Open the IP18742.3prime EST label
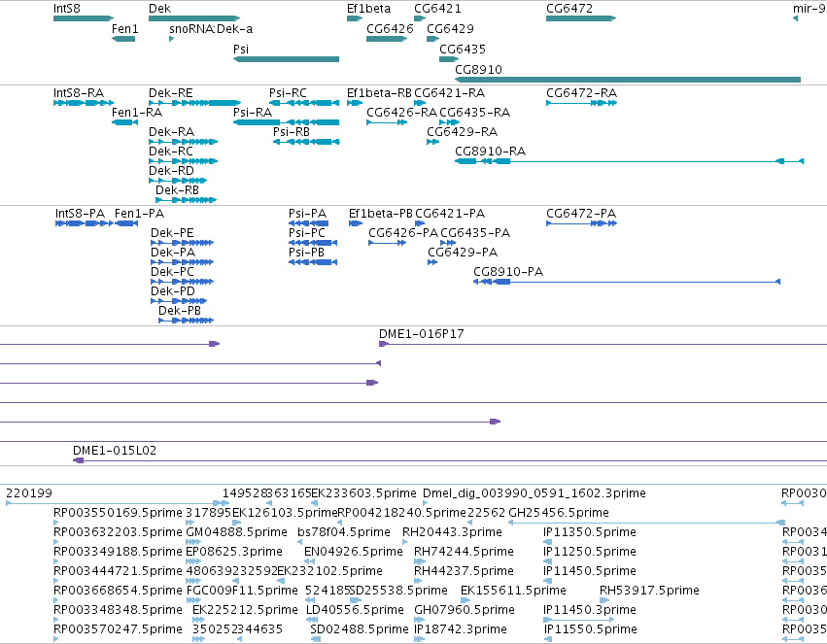Image resolution: width=827 pixels, height=644 pixels. pyautogui.click(x=461, y=629)
